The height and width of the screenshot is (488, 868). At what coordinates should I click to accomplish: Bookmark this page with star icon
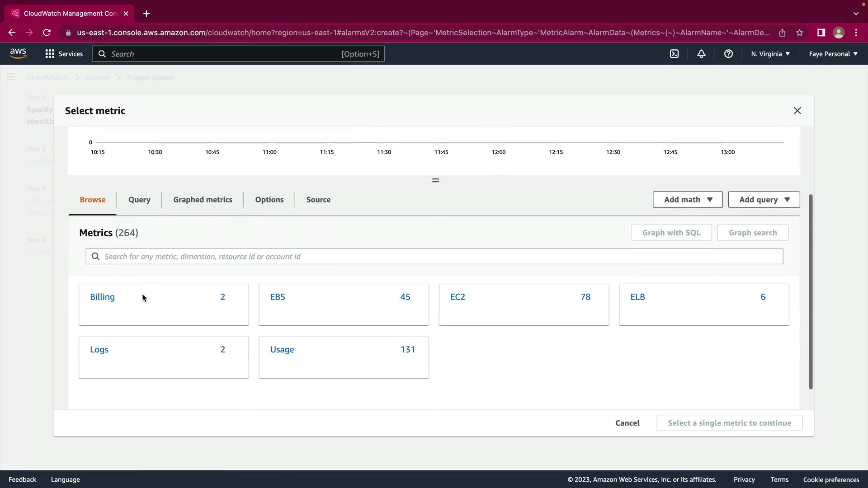800,33
